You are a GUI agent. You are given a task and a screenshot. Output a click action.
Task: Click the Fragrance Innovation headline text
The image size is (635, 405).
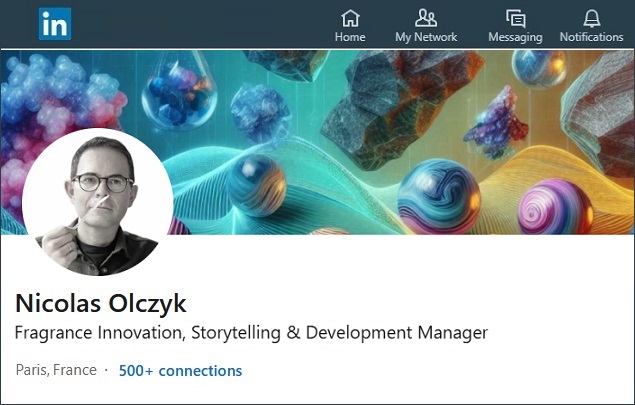pyautogui.click(x=251, y=332)
